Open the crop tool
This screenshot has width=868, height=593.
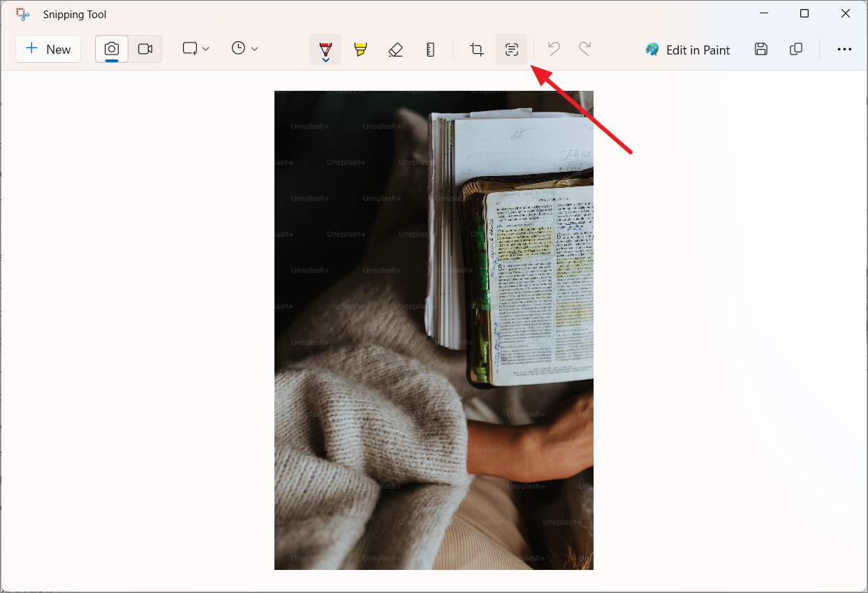coord(476,50)
